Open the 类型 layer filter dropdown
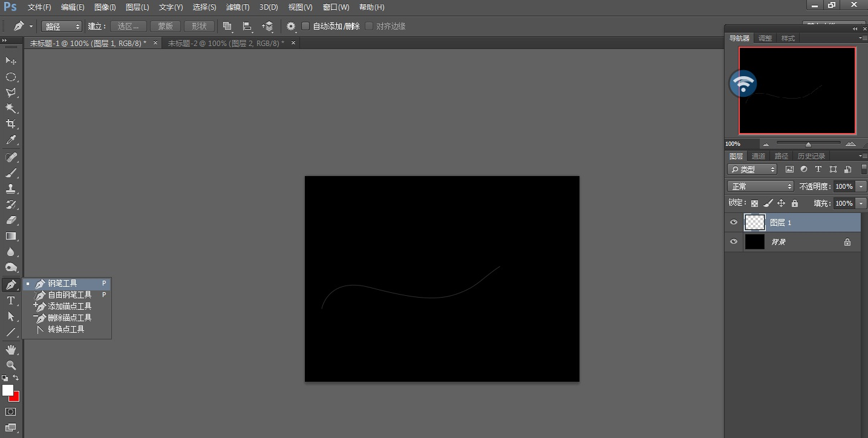 [752, 169]
